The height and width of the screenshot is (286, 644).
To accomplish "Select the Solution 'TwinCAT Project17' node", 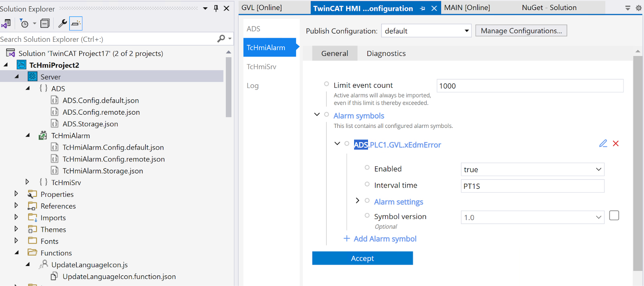I will (x=91, y=53).
